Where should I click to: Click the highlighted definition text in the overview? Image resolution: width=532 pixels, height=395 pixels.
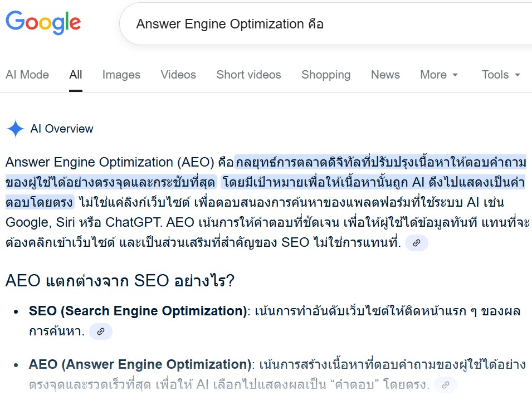pos(379,163)
